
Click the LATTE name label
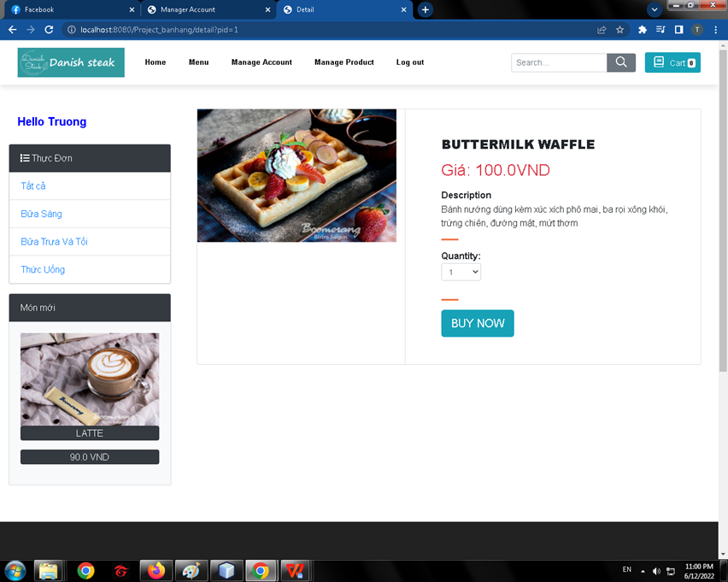[90, 433]
